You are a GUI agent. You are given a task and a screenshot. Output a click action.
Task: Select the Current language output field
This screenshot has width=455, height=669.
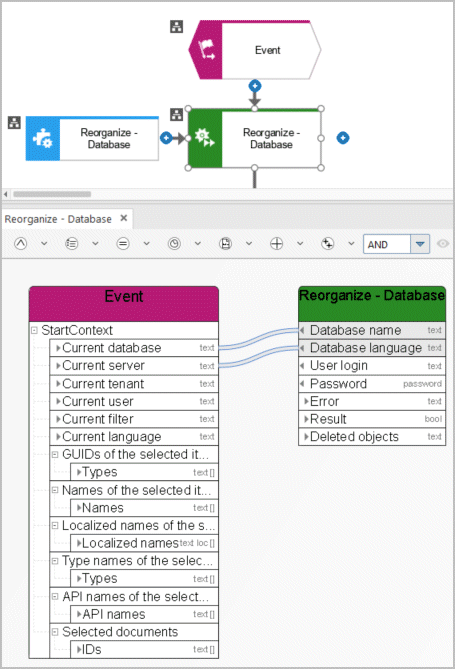tap(134, 436)
